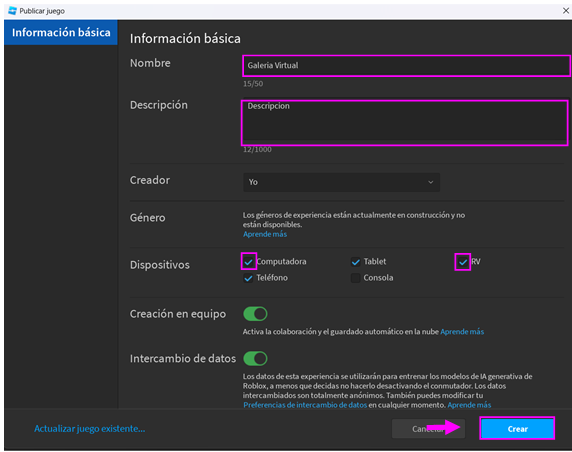The height and width of the screenshot is (452, 572).
Task: Click the chevron arrow in the Creador combo box
Action: tap(430, 182)
